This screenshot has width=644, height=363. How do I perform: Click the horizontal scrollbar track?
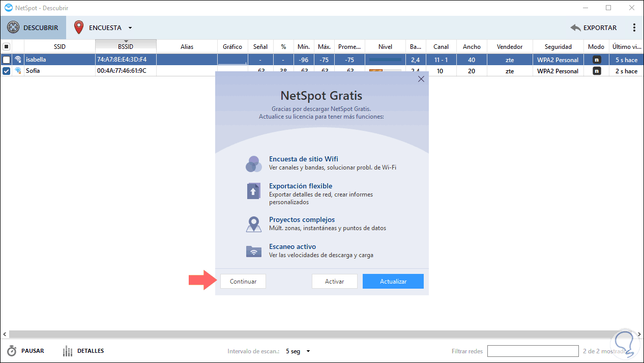pyautogui.click(x=321, y=334)
